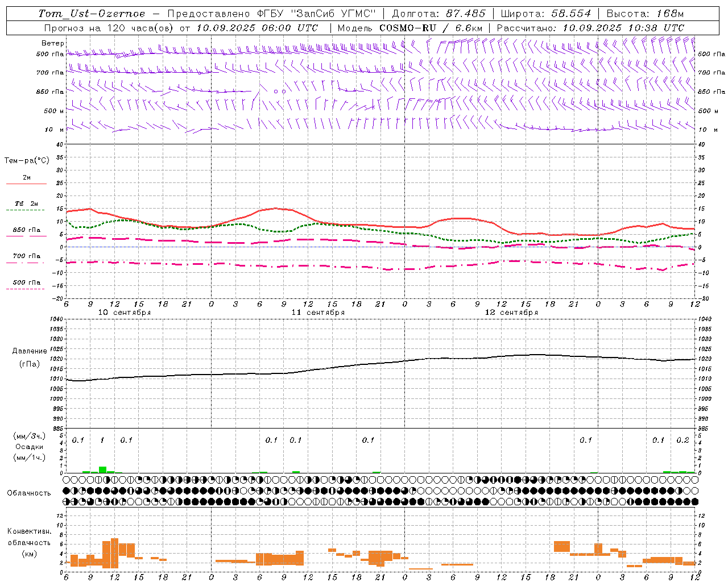The height and width of the screenshot is (582, 728).
Task: Click the red solid 2м legend line sample
Action: (x=26, y=184)
